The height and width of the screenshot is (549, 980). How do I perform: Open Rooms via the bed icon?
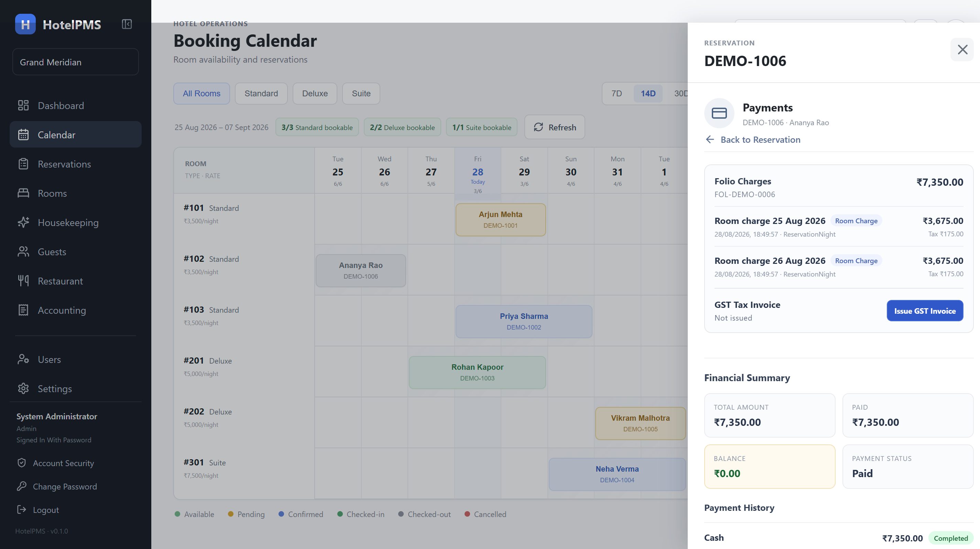coord(23,193)
